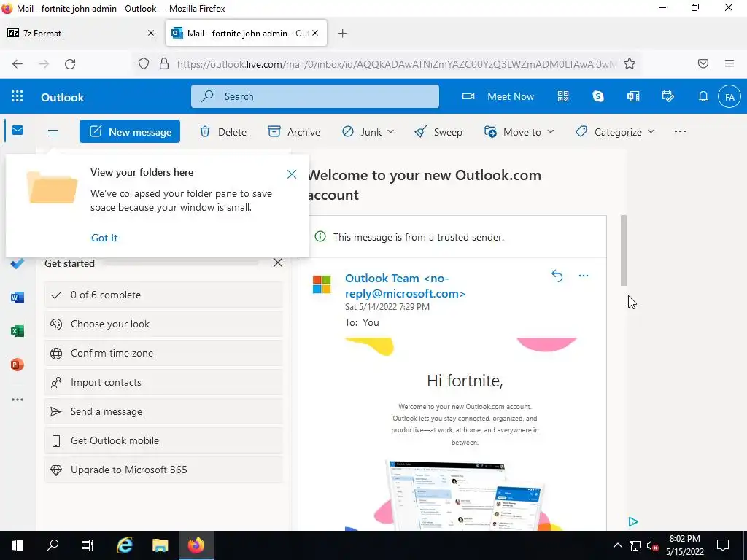
Task: Click the ad choices triangle icon
Action: 633,522
